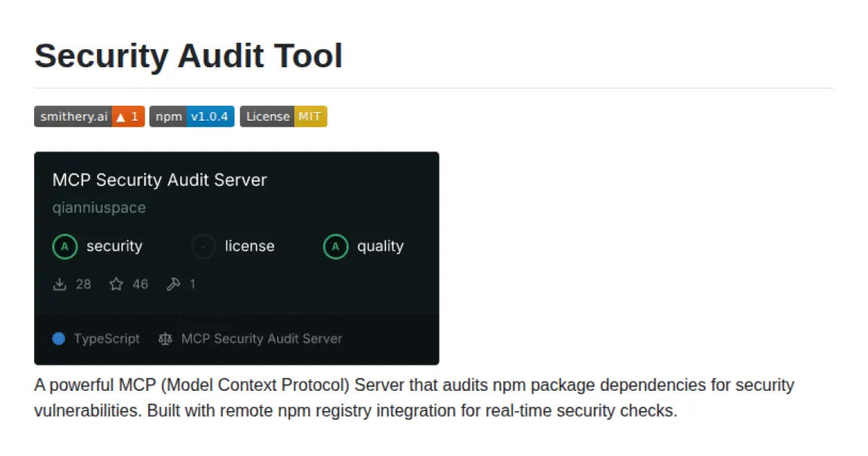Screen dimensions: 868x456
Task: Select the green A security grade circle
Action: coord(64,246)
